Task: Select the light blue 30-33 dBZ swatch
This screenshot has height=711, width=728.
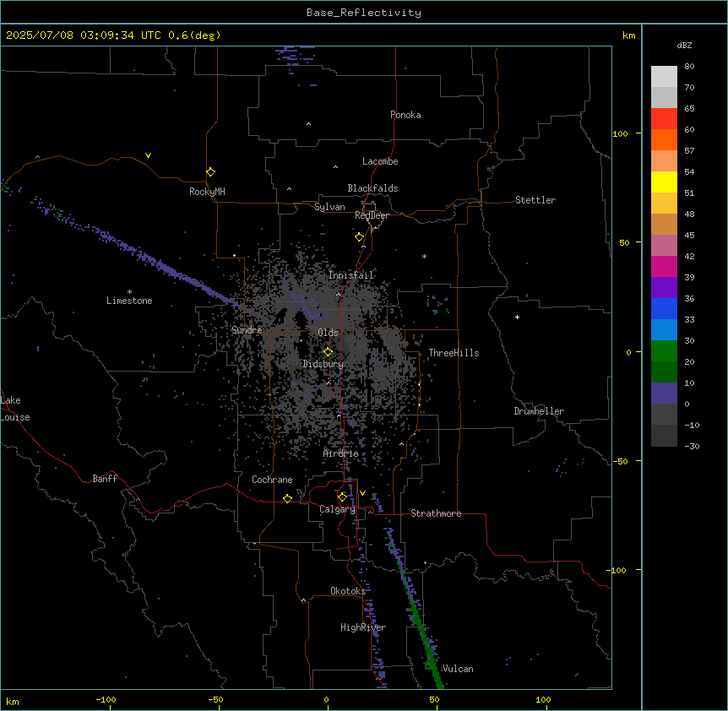Action: point(664,330)
